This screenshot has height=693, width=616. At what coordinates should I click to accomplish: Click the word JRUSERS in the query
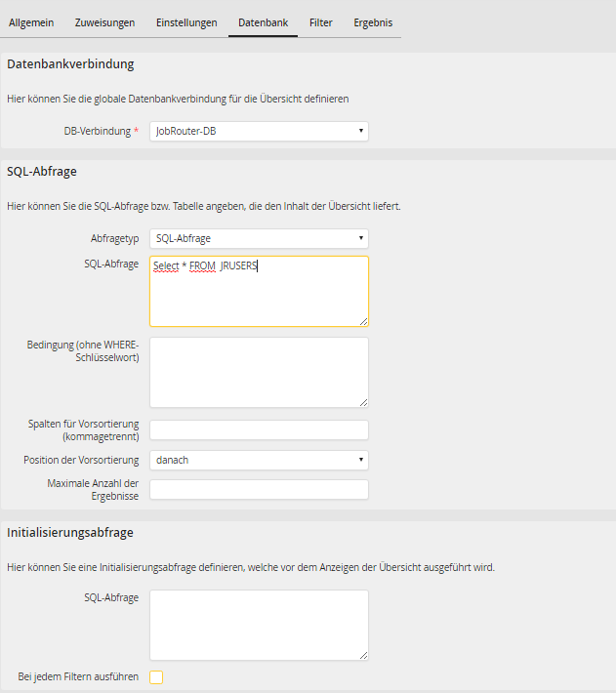coord(238,265)
